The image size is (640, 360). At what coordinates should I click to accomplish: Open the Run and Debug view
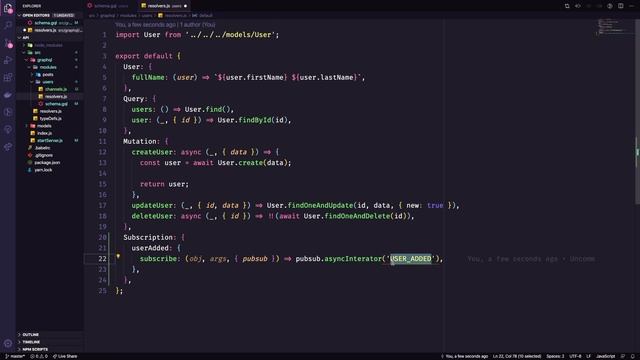click(8, 60)
